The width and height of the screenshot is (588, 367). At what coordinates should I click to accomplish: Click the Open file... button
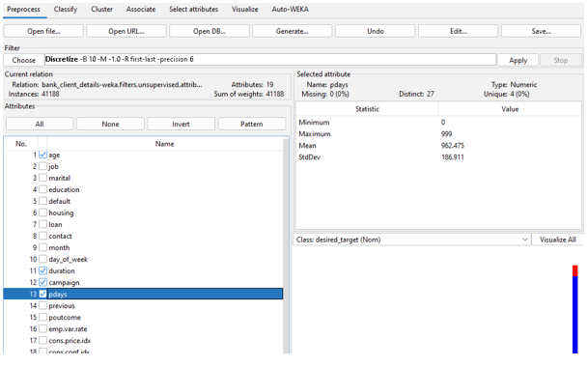(43, 31)
